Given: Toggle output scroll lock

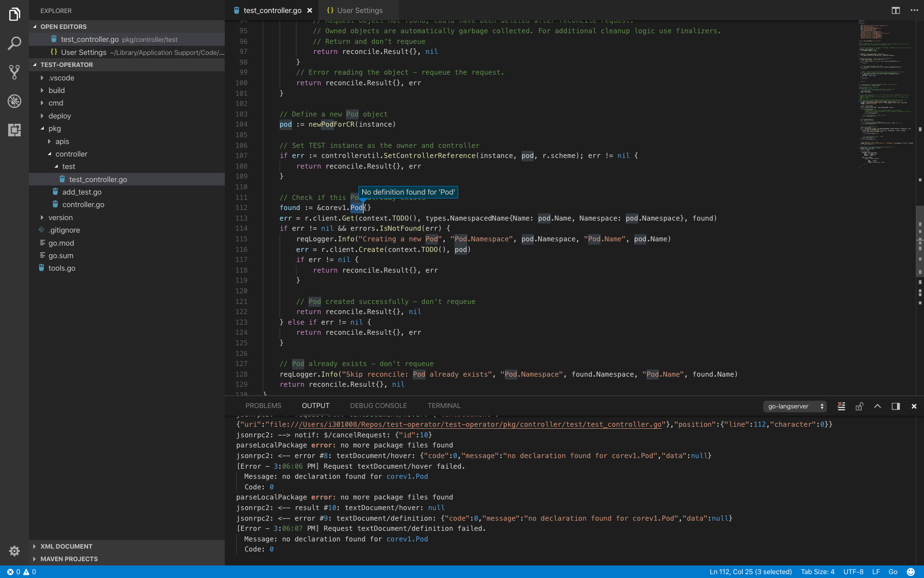Looking at the screenshot, I should point(860,406).
